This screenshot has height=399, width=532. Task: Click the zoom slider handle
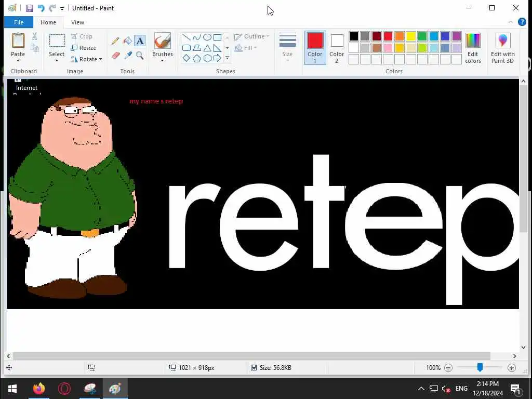pyautogui.click(x=480, y=367)
